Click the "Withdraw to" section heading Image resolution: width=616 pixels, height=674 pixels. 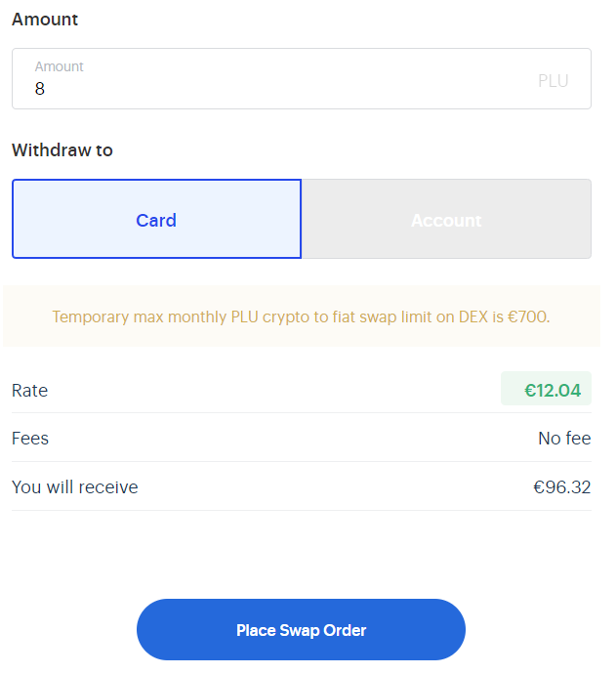pyautogui.click(x=62, y=150)
